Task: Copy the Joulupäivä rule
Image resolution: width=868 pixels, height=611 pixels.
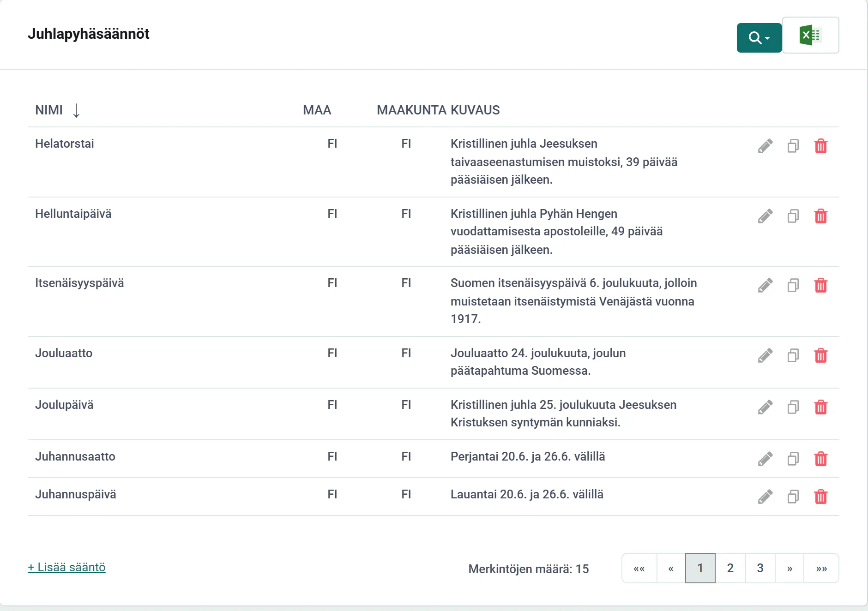Action: [793, 407]
